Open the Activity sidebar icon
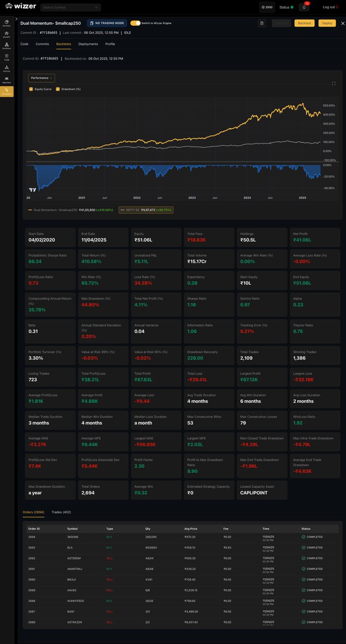Viewport: 346px width, 644px height. pyautogui.click(x=6, y=69)
